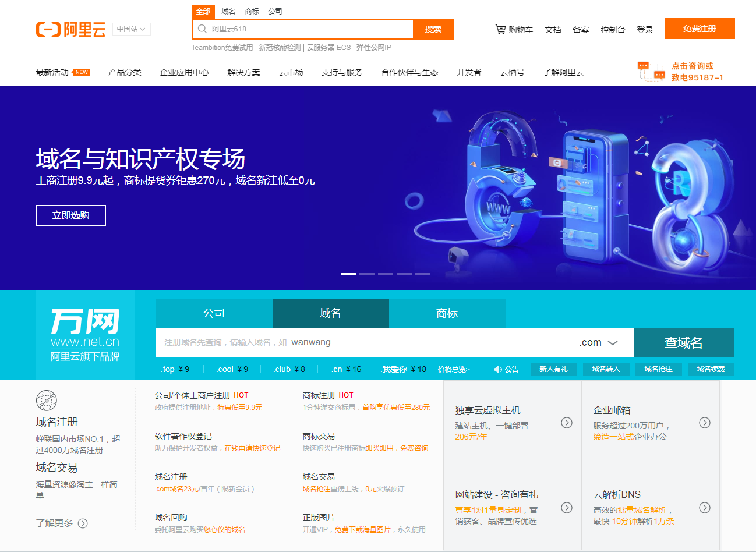Click the 域名续费 button

[x=711, y=369]
